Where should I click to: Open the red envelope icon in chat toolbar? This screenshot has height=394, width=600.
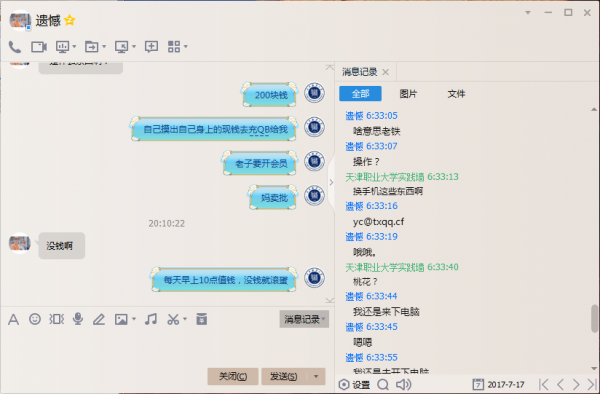point(202,319)
